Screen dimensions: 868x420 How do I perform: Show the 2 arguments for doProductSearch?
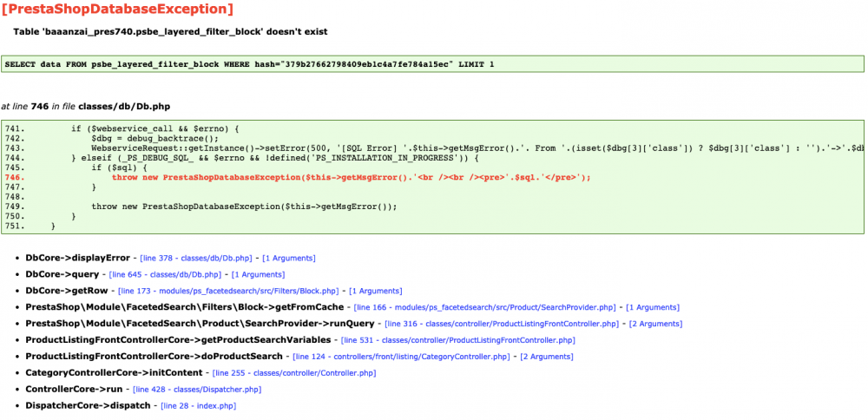coord(546,357)
